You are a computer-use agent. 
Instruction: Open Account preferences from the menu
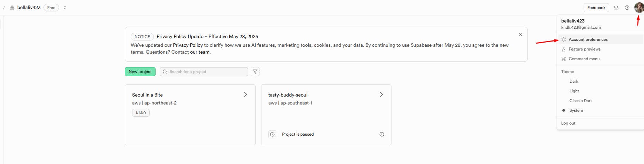click(x=588, y=39)
